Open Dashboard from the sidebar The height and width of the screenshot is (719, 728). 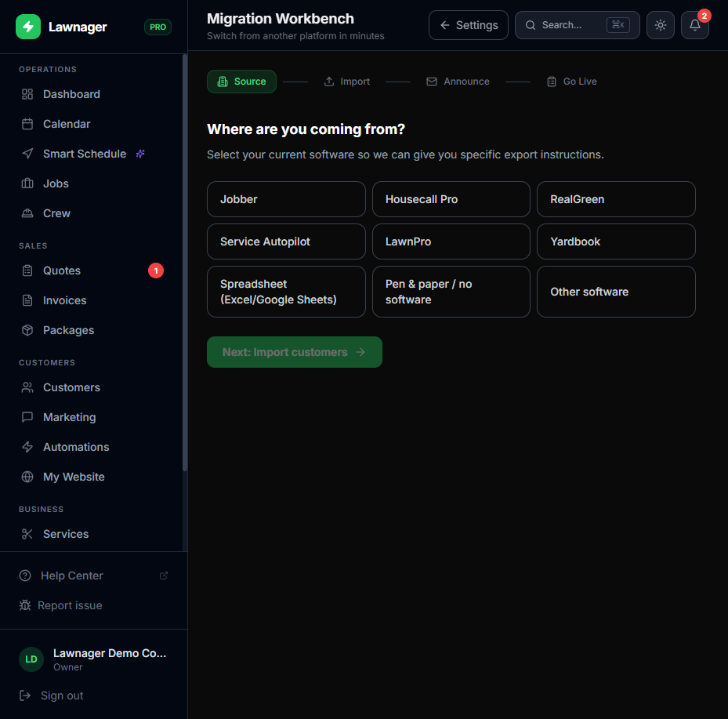pyautogui.click(x=92, y=94)
